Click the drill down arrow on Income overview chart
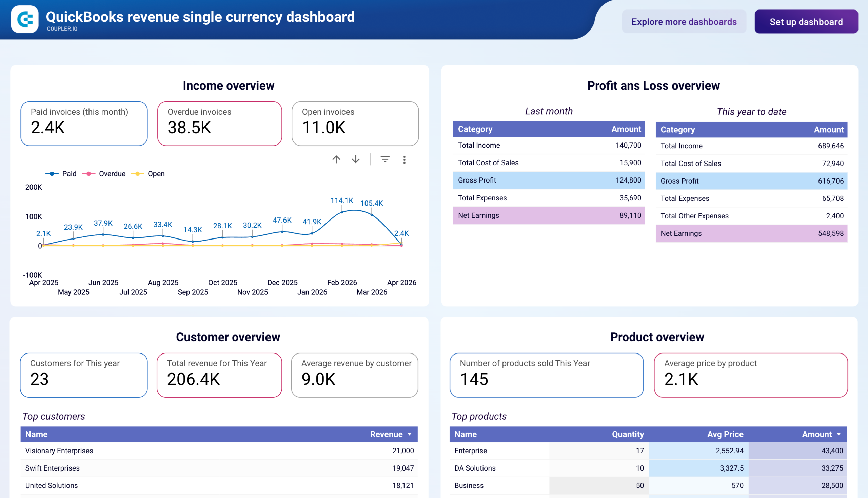868x498 pixels. click(356, 159)
